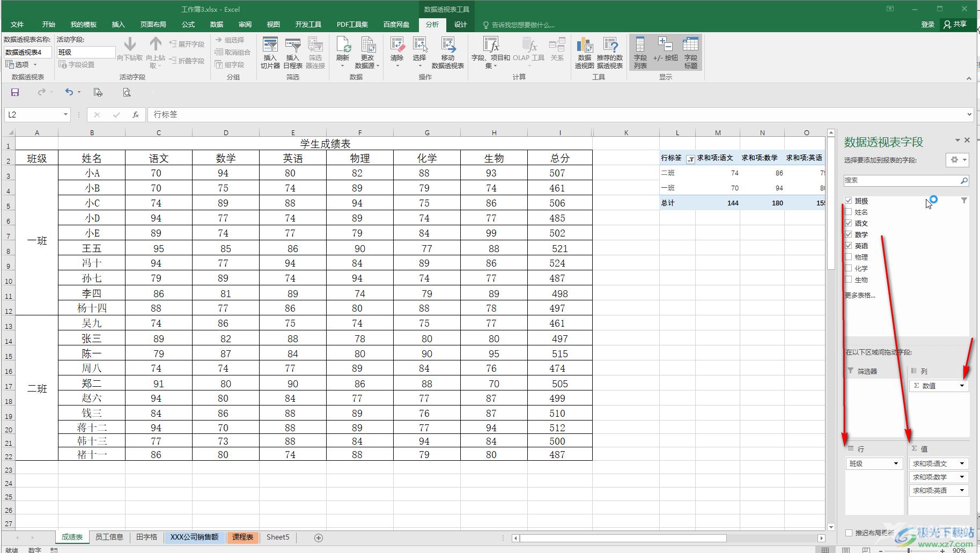Check the 姓名 field checkbox
The image size is (980, 553).
point(849,212)
